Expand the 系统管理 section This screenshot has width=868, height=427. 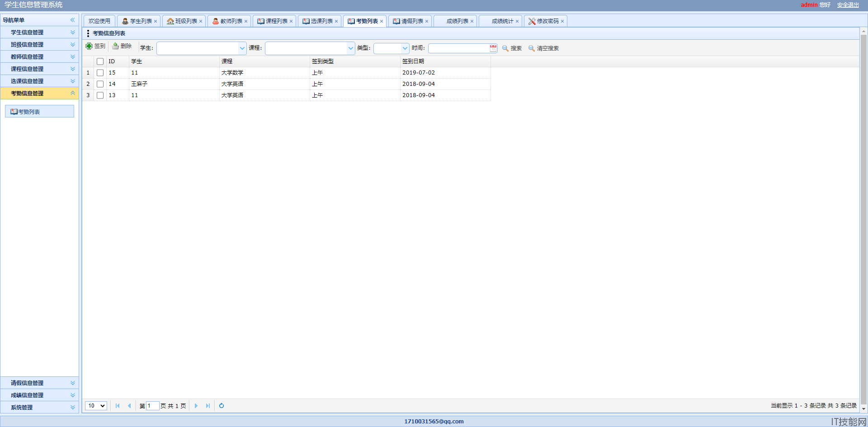[39, 408]
